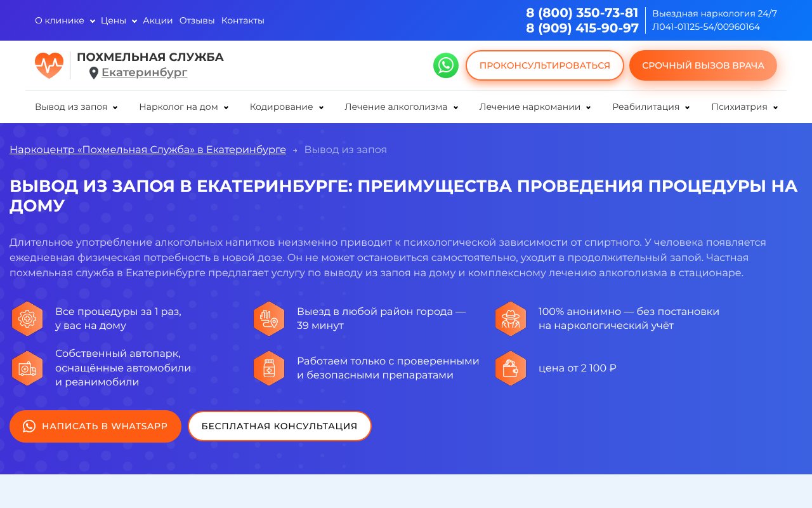Expand the Кодирование menu chevron
812x508 pixels.
pos(322,107)
